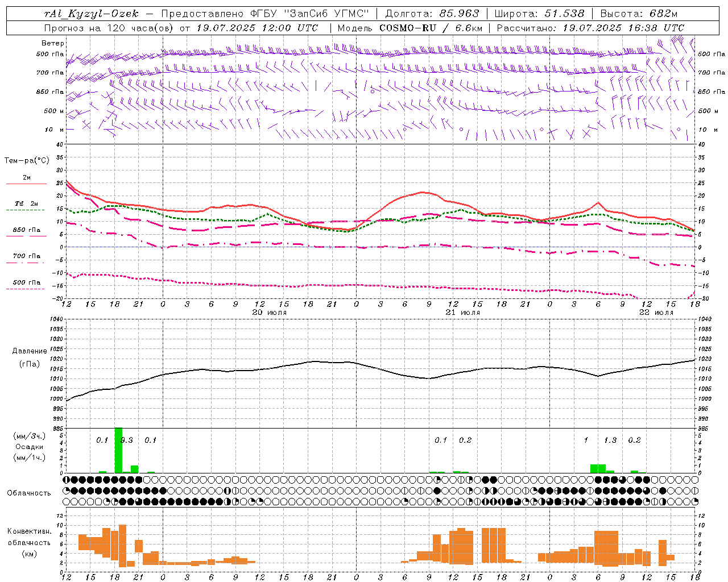Click the Ветер panel label
The height and width of the screenshot is (582, 728).
(53, 43)
